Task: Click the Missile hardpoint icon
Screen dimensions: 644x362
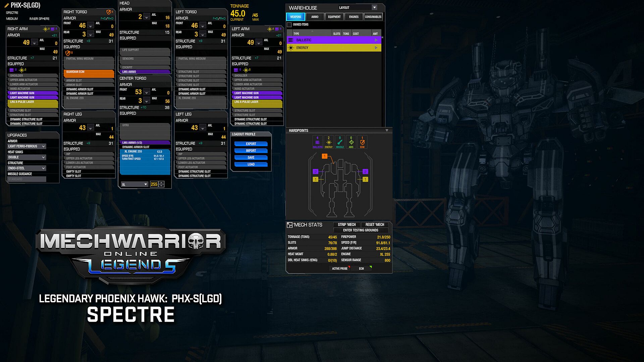Action: click(340, 142)
